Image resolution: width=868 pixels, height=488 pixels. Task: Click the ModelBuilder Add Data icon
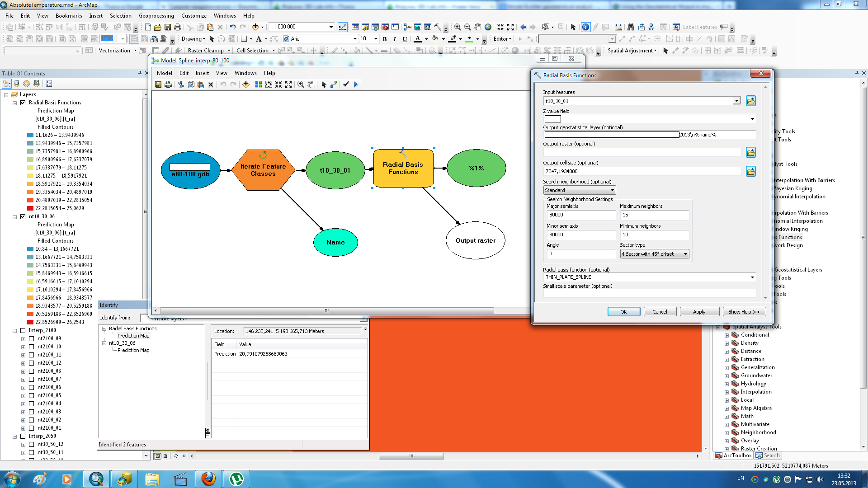coord(246,84)
